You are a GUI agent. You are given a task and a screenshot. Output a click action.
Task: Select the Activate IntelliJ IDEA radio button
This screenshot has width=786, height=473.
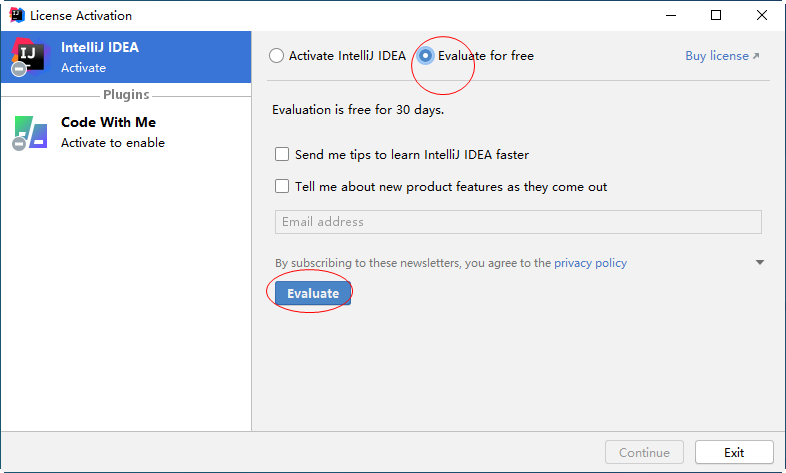pyautogui.click(x=276, y=56)
